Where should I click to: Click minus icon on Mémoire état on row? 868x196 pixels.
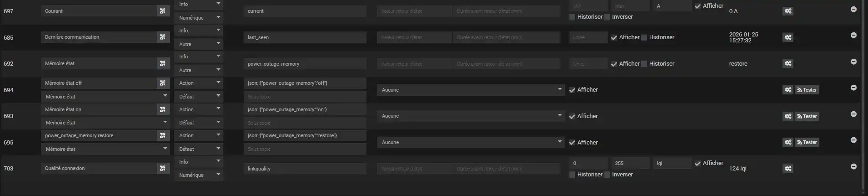(853, 114)
